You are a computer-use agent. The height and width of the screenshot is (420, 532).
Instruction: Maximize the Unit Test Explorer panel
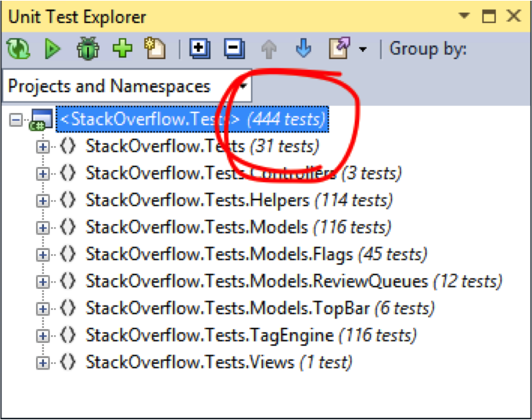(x=489, y=16)
